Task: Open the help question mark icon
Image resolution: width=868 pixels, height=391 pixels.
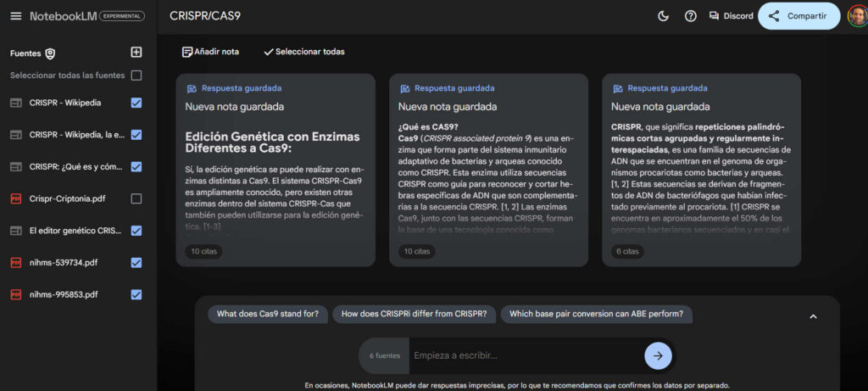Action: pyautogui.click(x=690, y=16)
